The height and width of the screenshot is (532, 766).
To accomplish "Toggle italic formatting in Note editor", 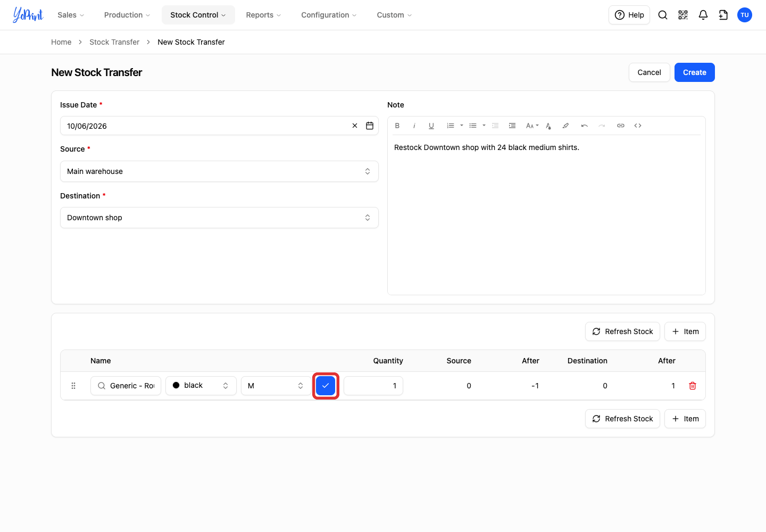I will [414, 126].
